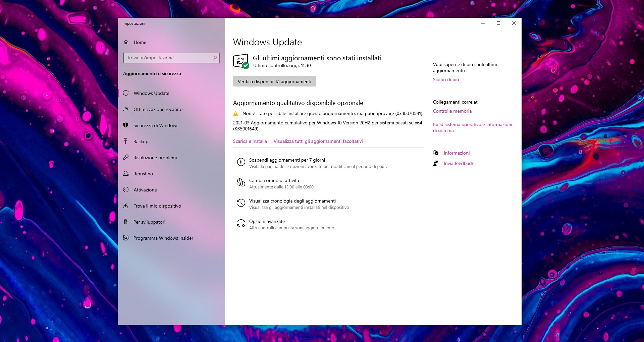The height and width of the screenshot is (342, 644).
Task: Click the Windows Update sync icon in sidebar
Action: (126, 93)
